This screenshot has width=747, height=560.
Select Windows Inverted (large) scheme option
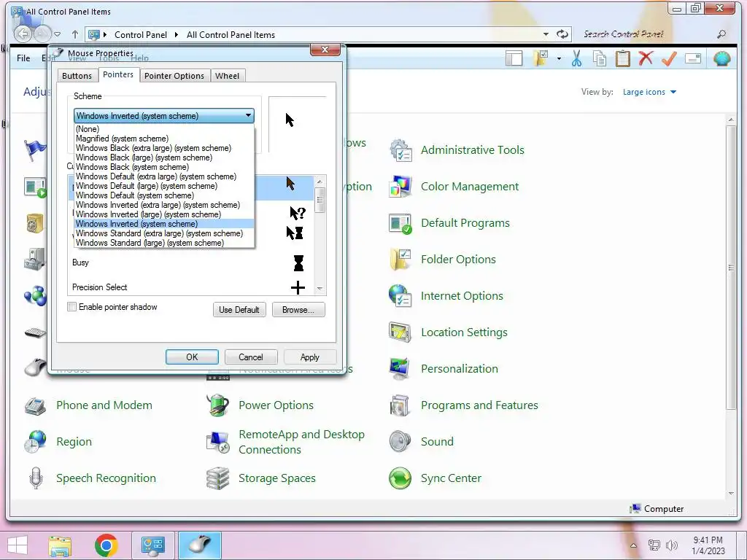(164, 214)
